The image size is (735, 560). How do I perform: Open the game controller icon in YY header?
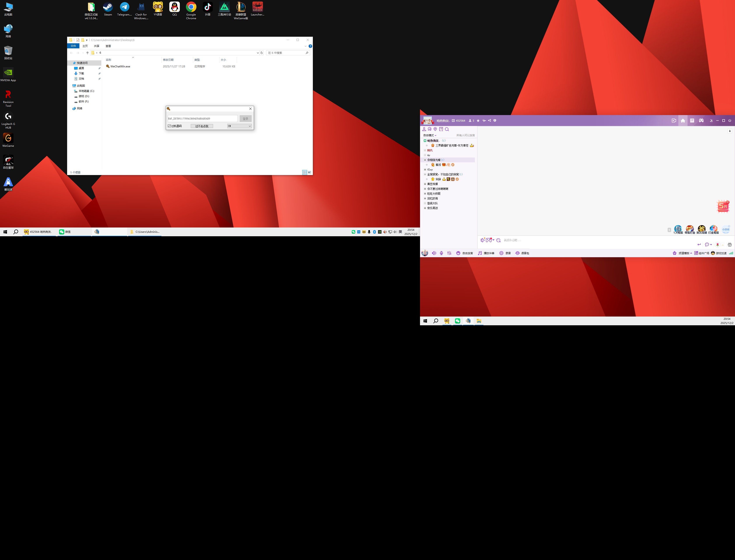pos(701,120)
